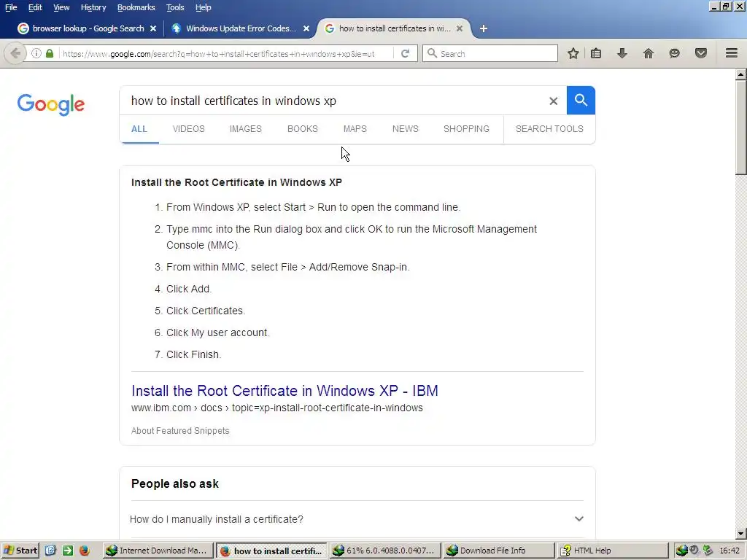Open SEARCH TOOLS options
Screen dimensions: 747x560
pyautogui.click(x=549, y=129)
